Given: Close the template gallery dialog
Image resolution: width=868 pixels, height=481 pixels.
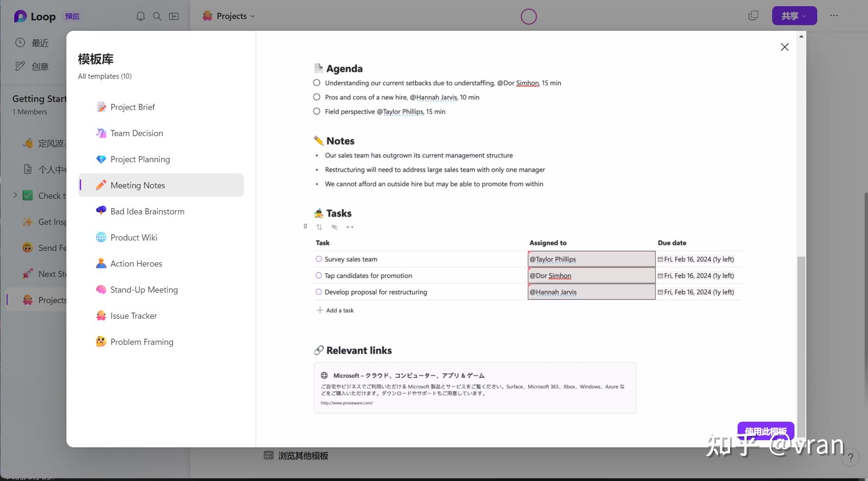Looking at the screenshot, I should coord(785,47).
